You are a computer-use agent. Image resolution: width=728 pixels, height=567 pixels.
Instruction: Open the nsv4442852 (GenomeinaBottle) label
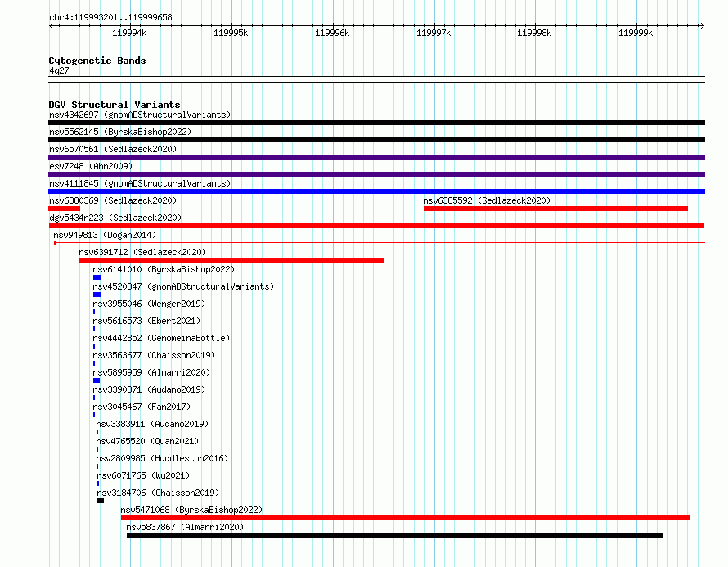tap(161, 338)
